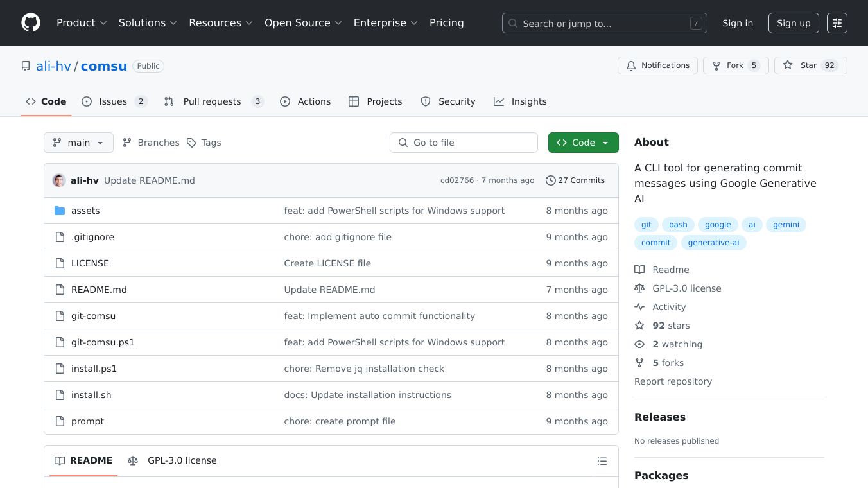The image size is (868, 488).
Task: Click the assets folder icon
Action: point(60,211)
